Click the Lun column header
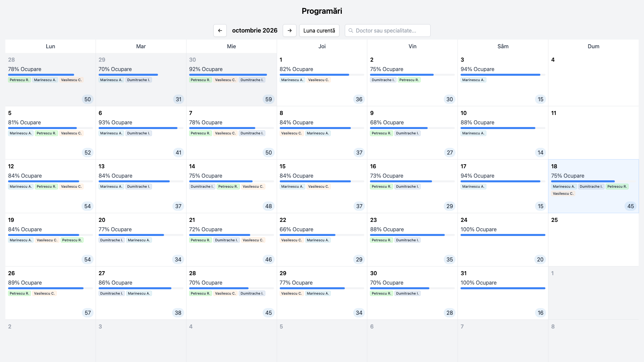 [50, 46]
